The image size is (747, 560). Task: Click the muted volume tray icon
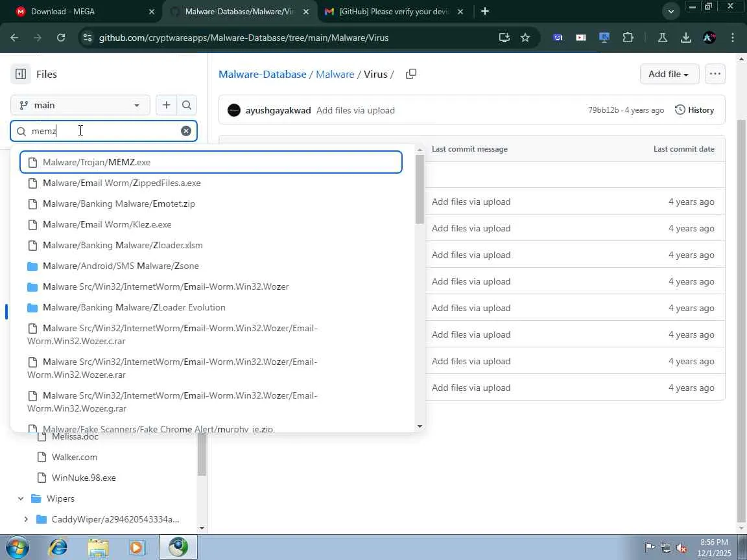pos(682,548)
